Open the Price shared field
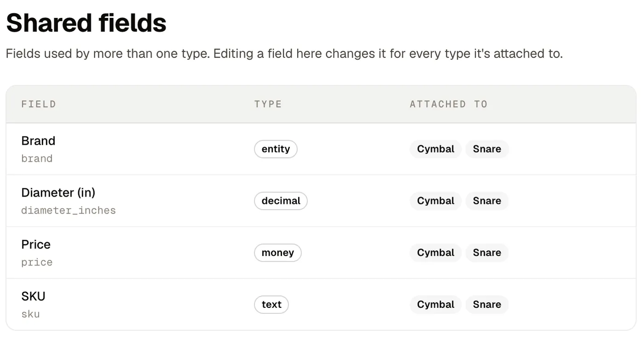The height and width of the screenshot is (345, 644). [321, 253]
